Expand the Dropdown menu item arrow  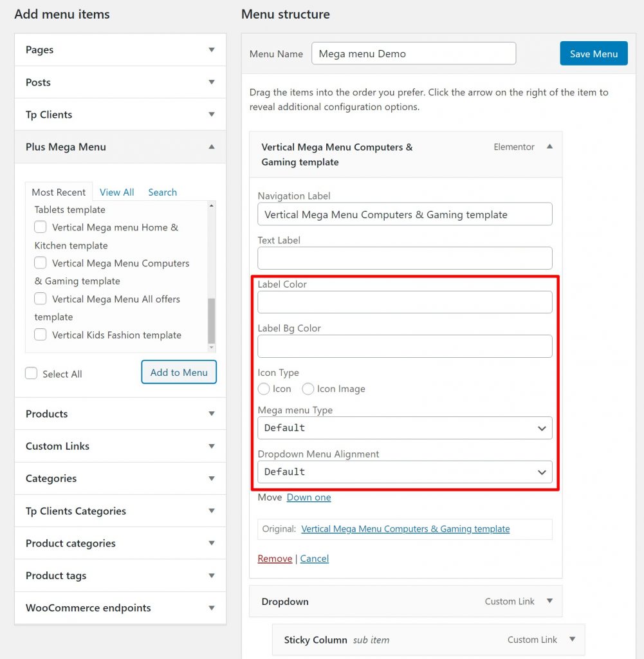549,601
